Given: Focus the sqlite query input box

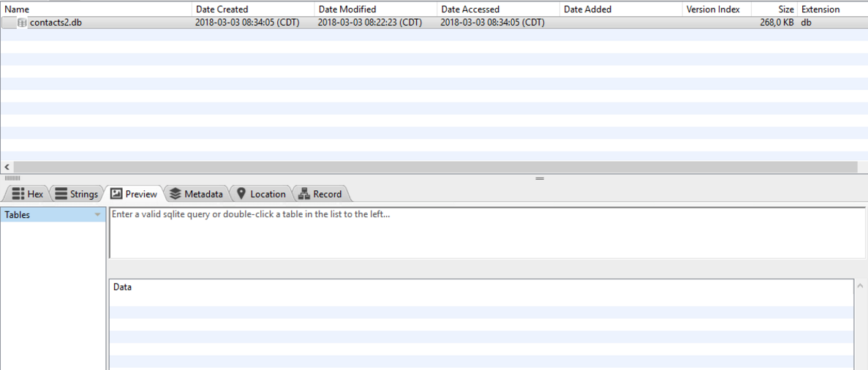Looking at the screenshot, I should click(x=486, y=233).
